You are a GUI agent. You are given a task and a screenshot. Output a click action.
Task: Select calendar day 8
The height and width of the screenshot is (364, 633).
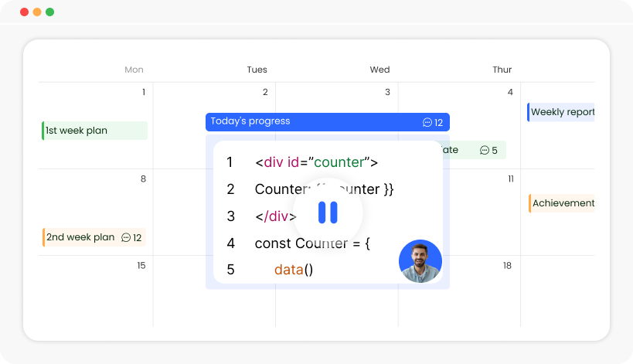coord(143,179)
